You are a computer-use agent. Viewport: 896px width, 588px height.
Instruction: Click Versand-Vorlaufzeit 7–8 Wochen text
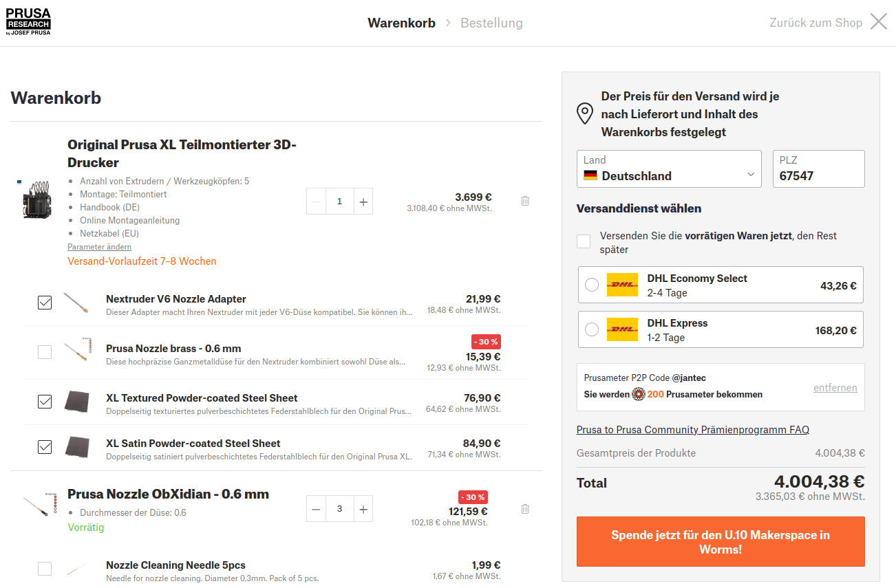142,261
